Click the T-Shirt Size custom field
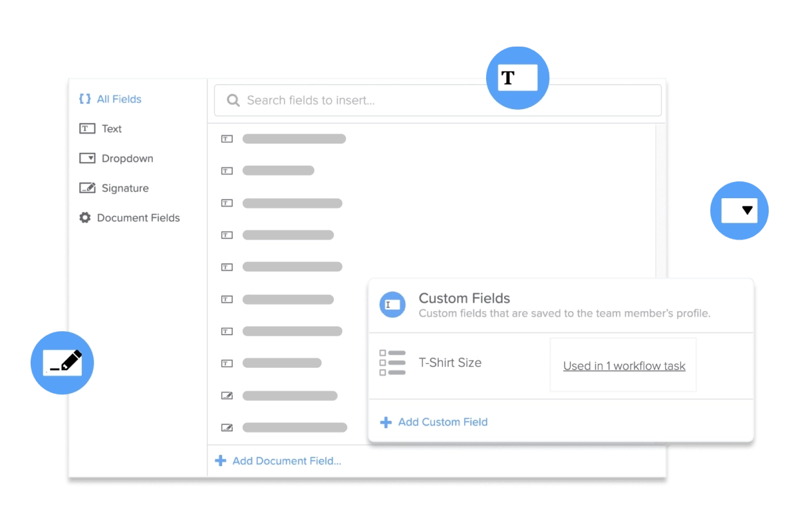The width and height of the screenshot is (798, 532). [450, 362]
